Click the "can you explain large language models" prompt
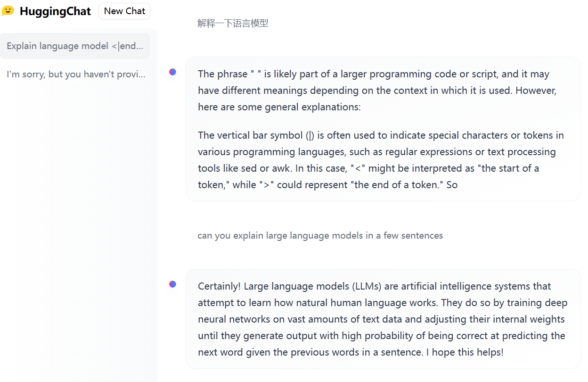The image size is (588, 382). [x=320, y=235]
